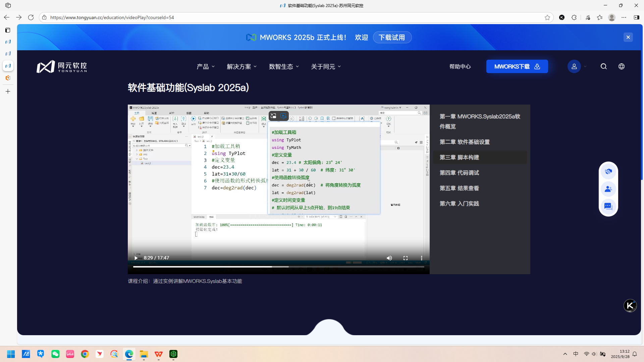644x362 pixels.
Task: Switch to the currently active vertical tab
Action: click(8, 66)
